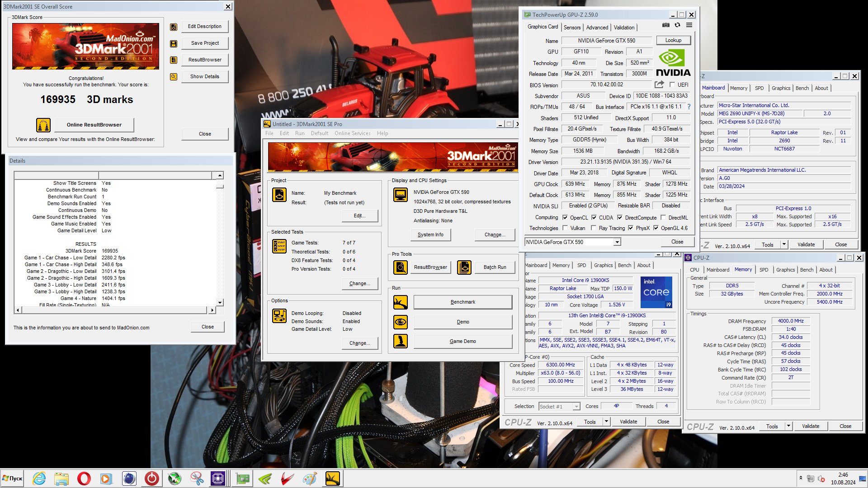868x488 pixels.
Task: Click the Save Project disk icon
Action: (x=174, y=43)
